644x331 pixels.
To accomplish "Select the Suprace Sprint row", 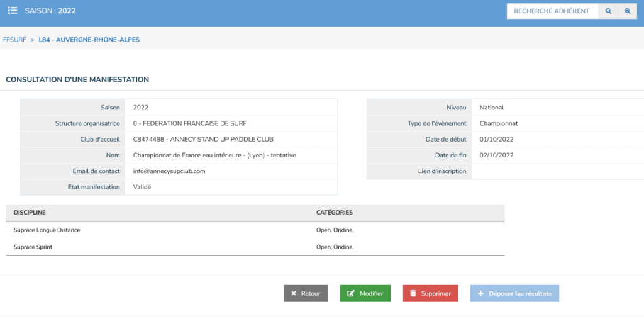I will click(x=33, y=247).
